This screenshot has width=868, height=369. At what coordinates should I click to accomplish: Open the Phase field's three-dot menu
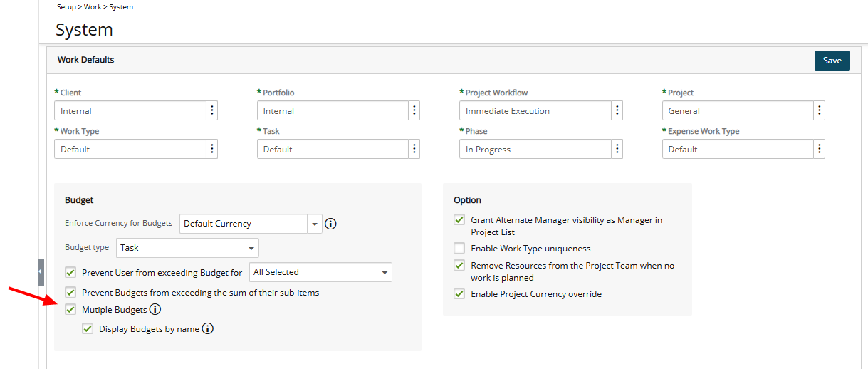pyautogui.click(x=617, y=149)
